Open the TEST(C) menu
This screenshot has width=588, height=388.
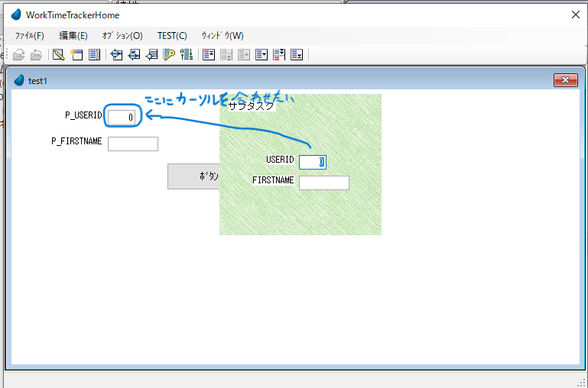click(172, 36)
